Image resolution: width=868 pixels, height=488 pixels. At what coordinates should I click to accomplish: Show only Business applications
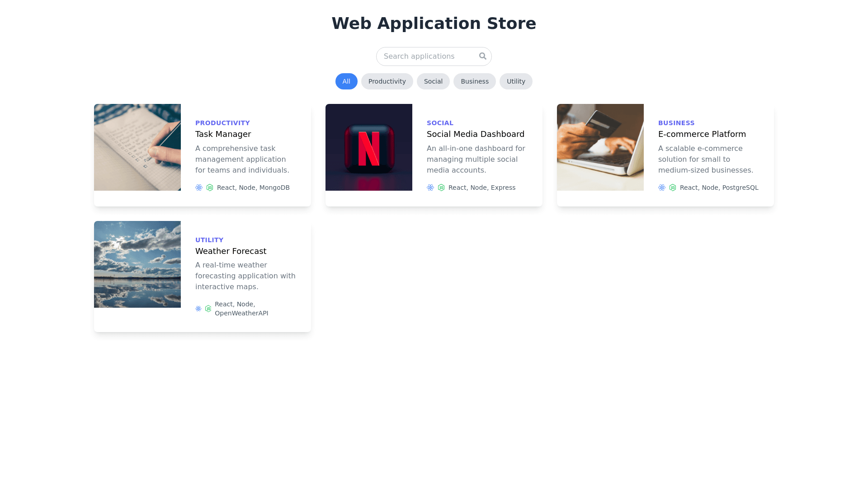(x=474, y=81)
